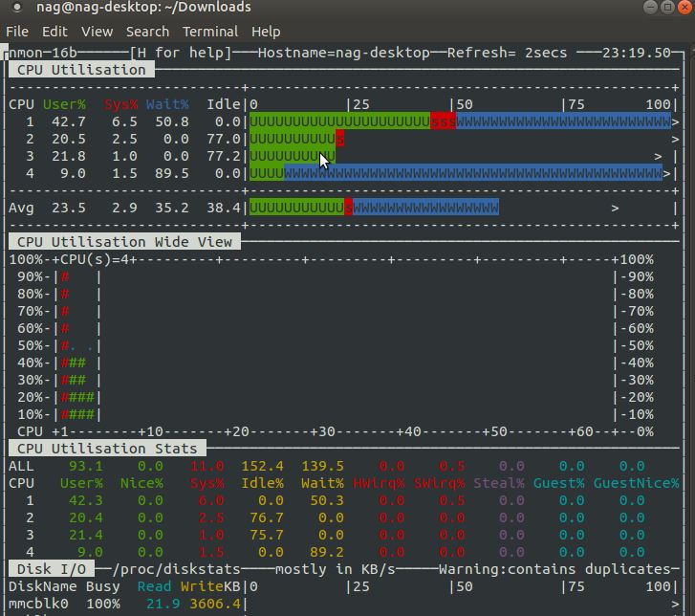Click the red sss segment on CPU 1 bar

(443, 121)
